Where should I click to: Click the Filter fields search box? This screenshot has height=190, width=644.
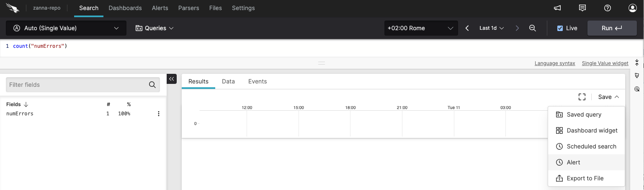pyautogui.click(x=78, y=85)
